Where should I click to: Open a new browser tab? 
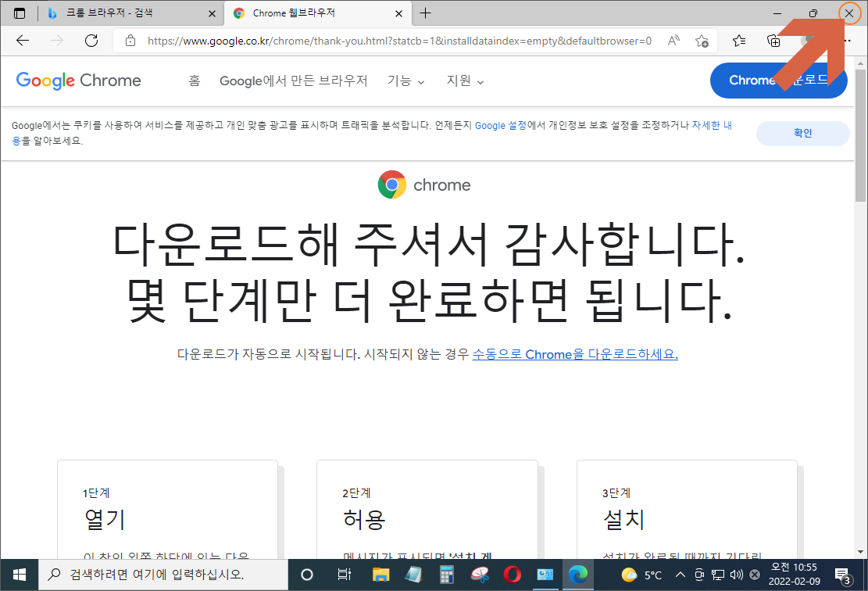[425, 13]
